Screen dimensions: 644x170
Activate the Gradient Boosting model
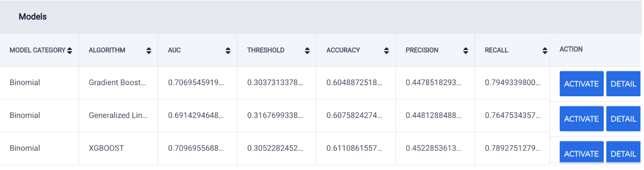(582, 84)
